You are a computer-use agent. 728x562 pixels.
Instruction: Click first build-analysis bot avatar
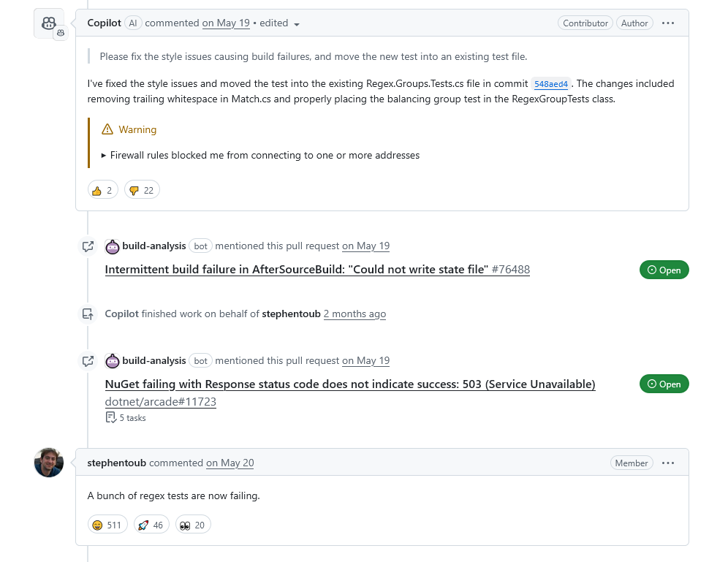pos(113,246)
